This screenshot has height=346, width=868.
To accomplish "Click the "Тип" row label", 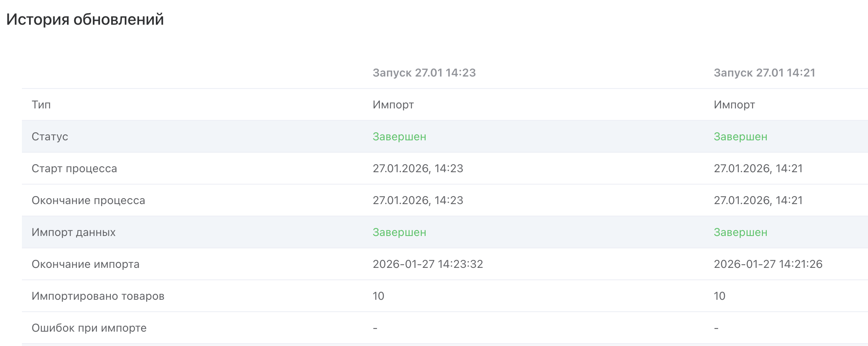I will coord(41,105).
